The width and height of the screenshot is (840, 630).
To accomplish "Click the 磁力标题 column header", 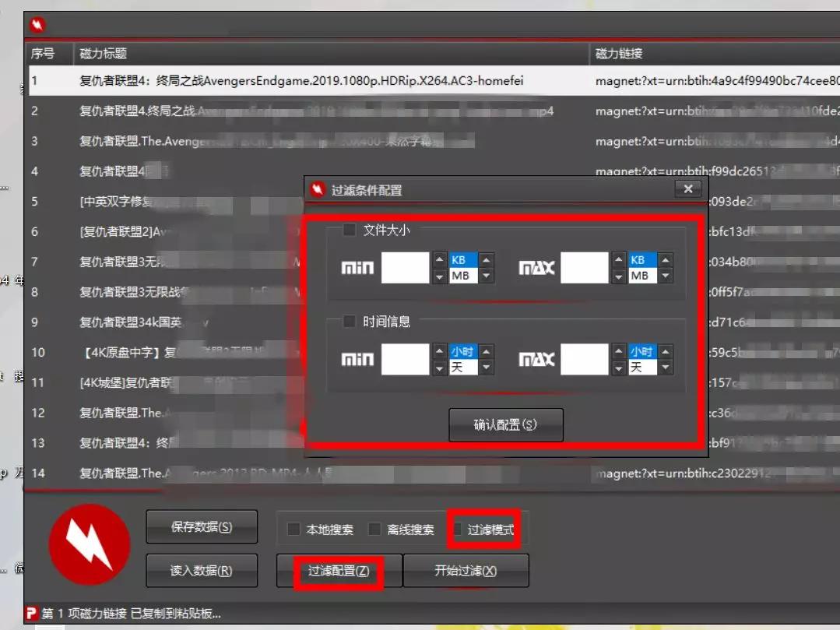I will coord(103,54).
